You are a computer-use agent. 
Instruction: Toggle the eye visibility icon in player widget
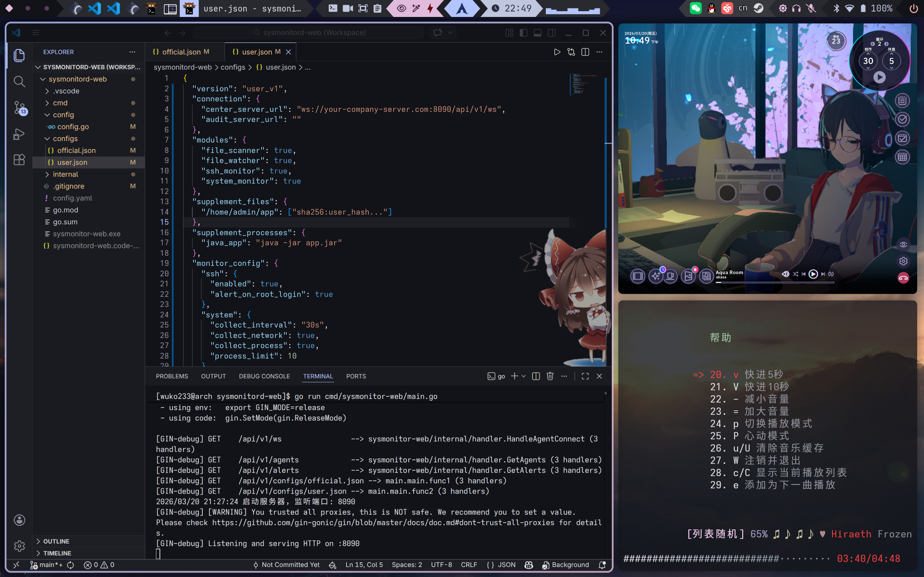903,245
